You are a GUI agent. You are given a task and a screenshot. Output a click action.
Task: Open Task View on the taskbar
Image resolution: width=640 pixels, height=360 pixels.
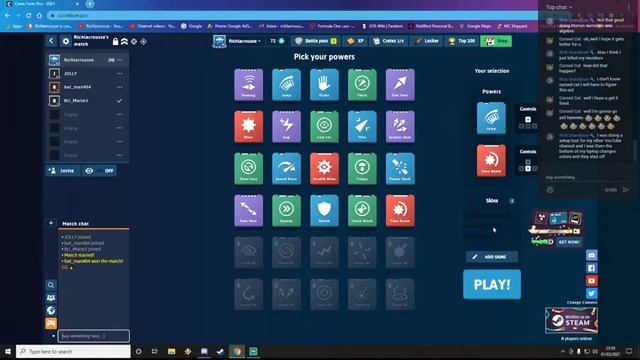[x=154, y=351]
